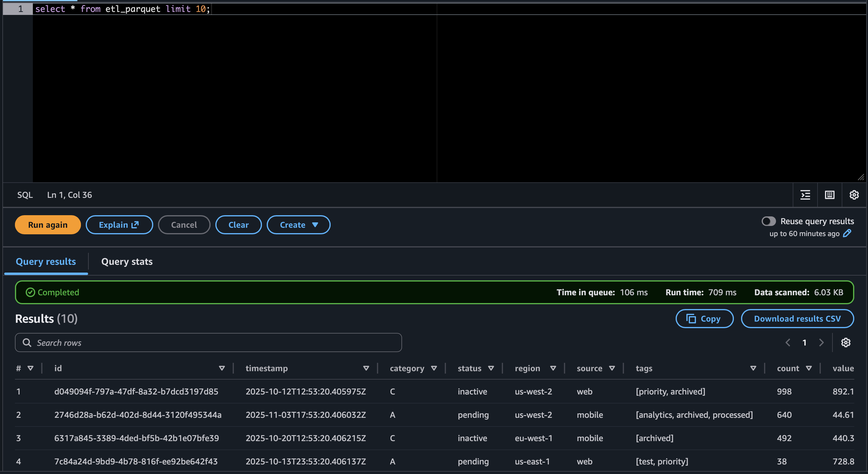Go to next results page arrow

(x=821, y=342)
